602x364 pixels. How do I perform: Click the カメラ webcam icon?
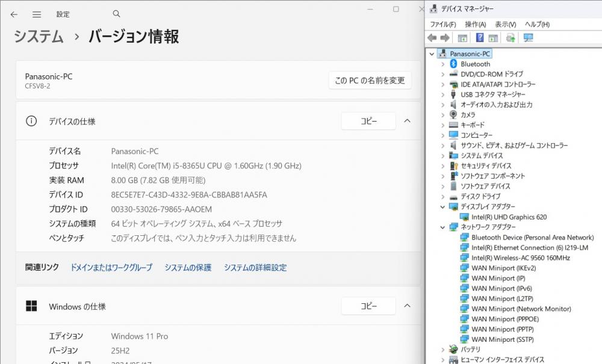coord(453,114)
